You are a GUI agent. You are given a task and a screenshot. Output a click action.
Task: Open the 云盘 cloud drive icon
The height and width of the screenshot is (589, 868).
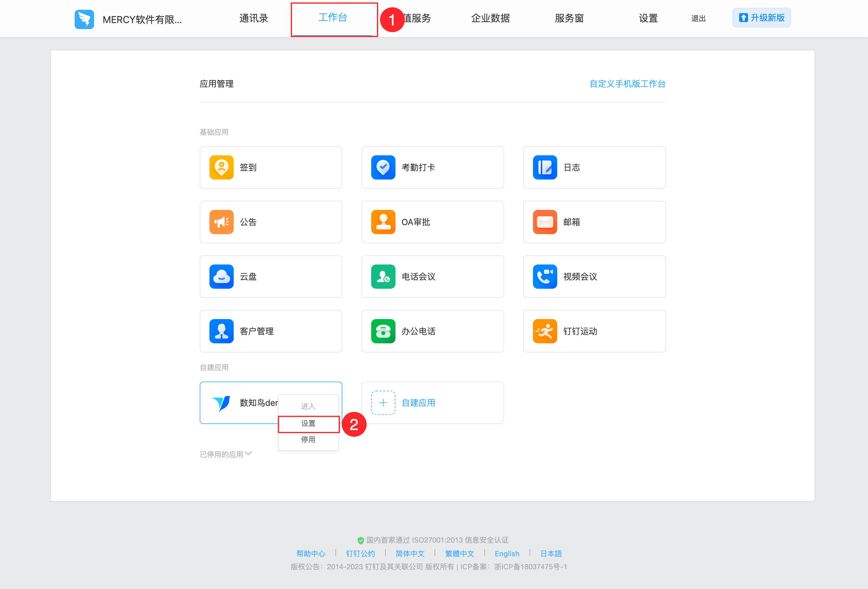pyautogui.click(x=221, y=276)
